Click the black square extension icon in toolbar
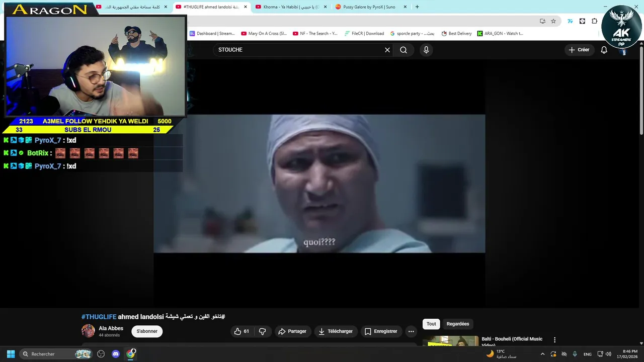Image resolution: width=644 pixels, height=362 pixels. pos(582,21)
